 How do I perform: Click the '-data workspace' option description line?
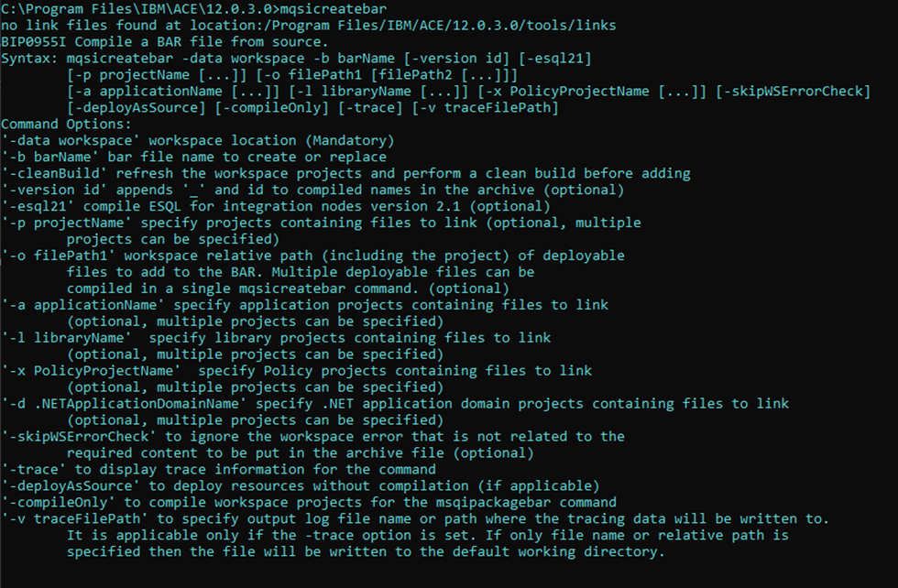198,141
